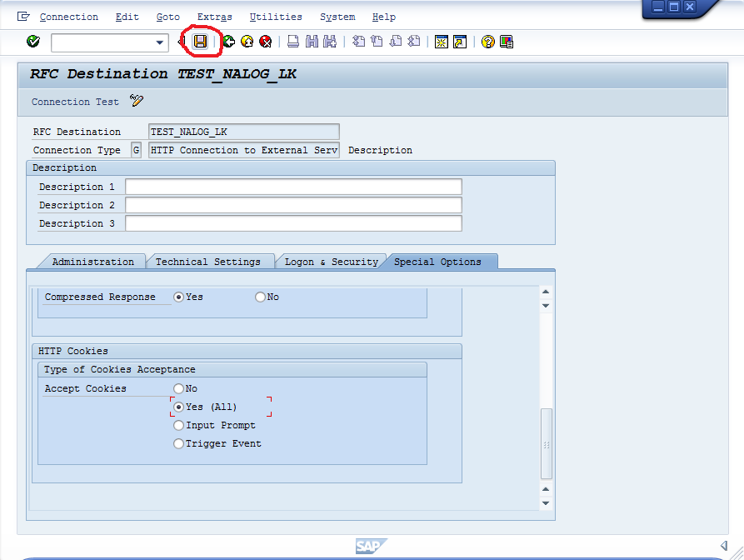Select No for Accept Cookies
The width and height of the screenshot is (744, 560).
pyautogui.click(x=178, y=389)
